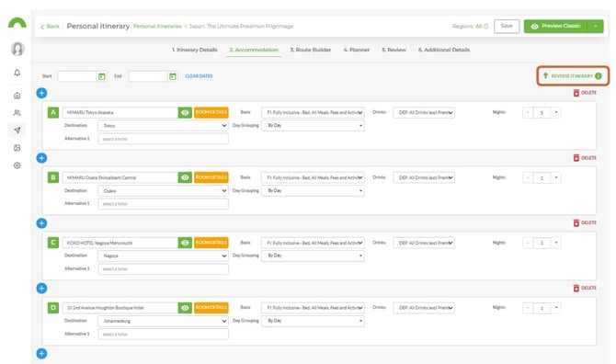Open End date calendar picker
Viewport: 616px width, 364px height.
(173, 76)
